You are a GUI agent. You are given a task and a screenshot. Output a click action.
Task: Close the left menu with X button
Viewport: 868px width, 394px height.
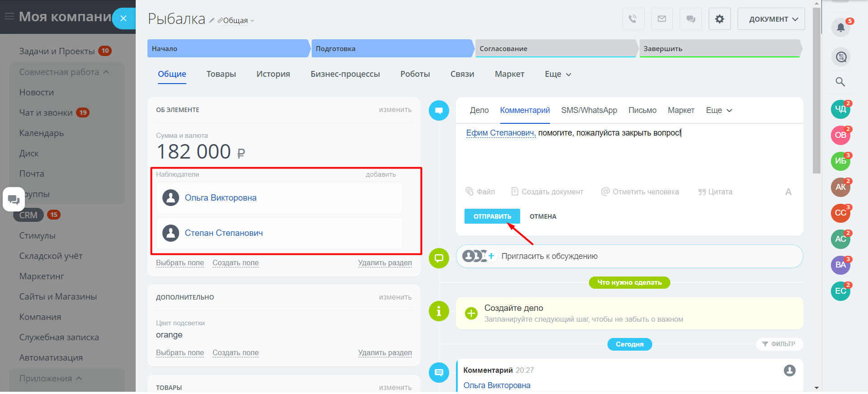[123, 19]
